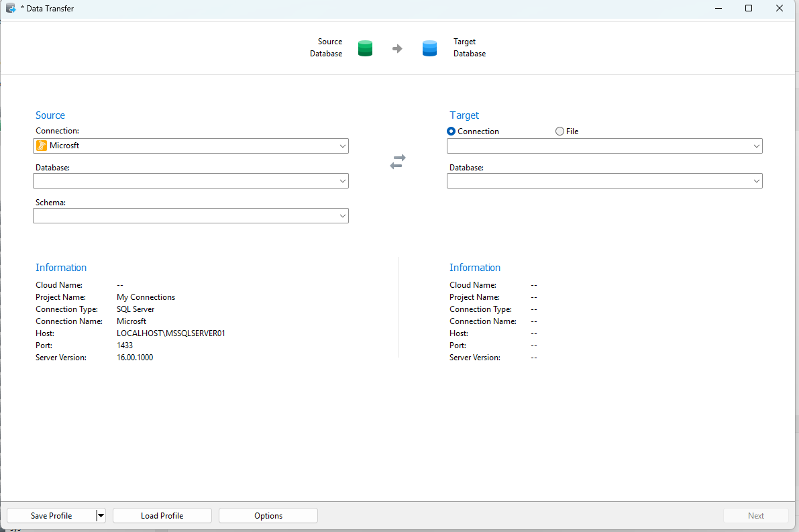Swap source and target with the arrows icon
Screen dimensions: 799x532
point(397,162)
